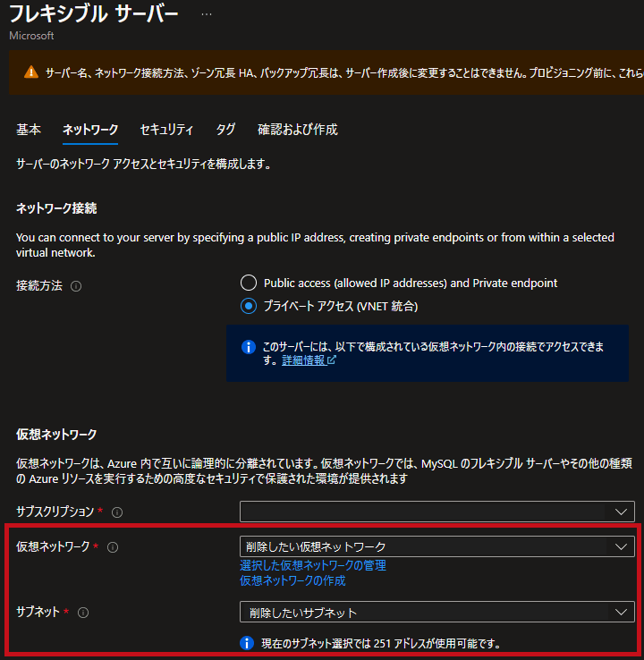Click the orange warning triangle icon

coord(31,72)
